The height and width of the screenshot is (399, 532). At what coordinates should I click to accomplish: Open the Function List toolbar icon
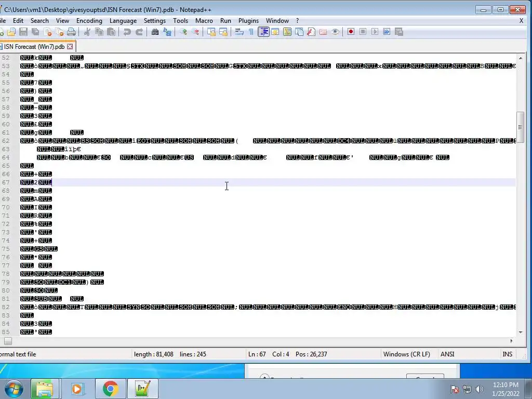pos(311,32)
